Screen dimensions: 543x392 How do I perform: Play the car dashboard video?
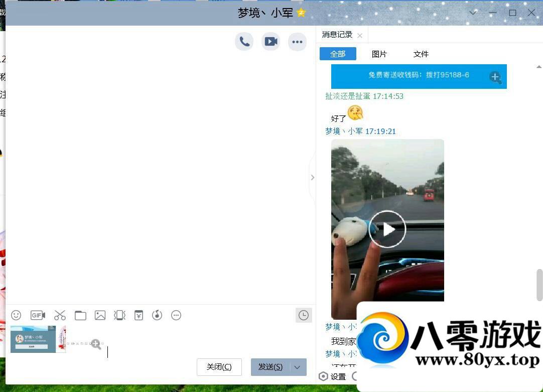387,229
